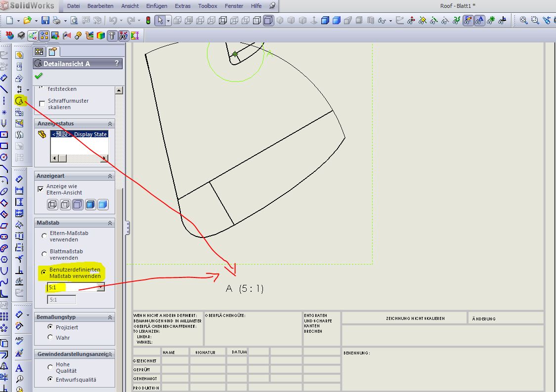Click the Zoom to Fit magnifier icon
The image size is (556, 392).
point(523,21)
